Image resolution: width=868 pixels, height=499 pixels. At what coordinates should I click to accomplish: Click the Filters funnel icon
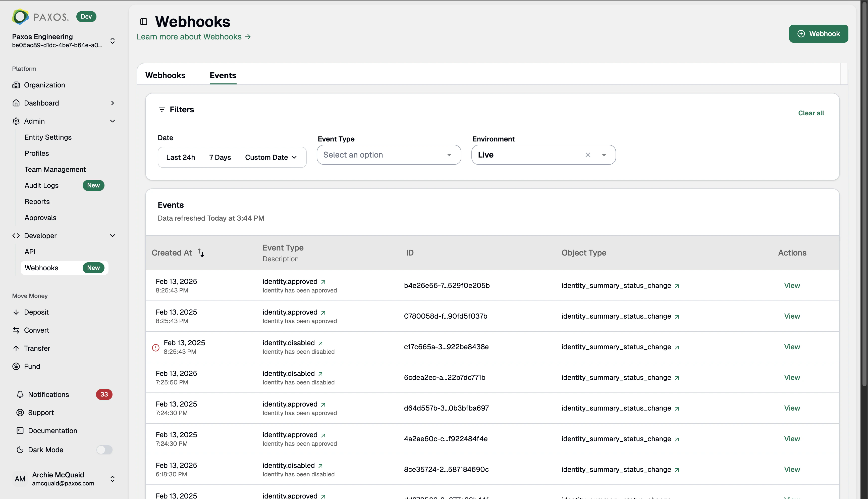[x=162, y=110]
